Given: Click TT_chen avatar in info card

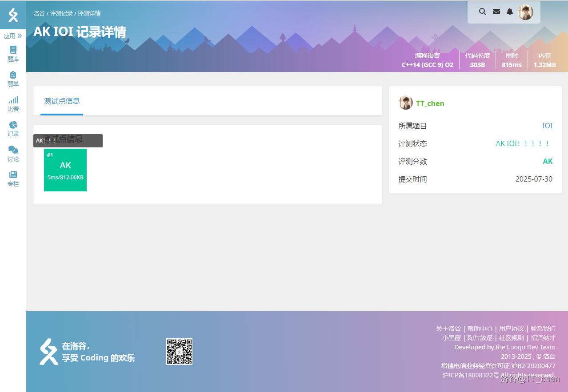Looking at the screenshot, I should click(406, 103).
